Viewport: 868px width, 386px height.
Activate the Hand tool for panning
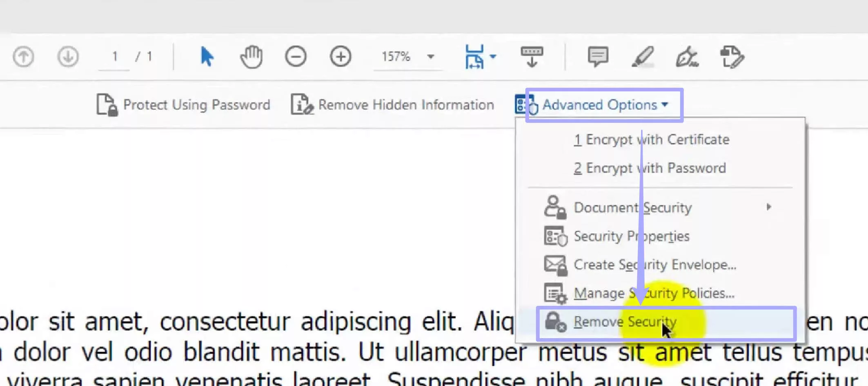tap(252, 57)
